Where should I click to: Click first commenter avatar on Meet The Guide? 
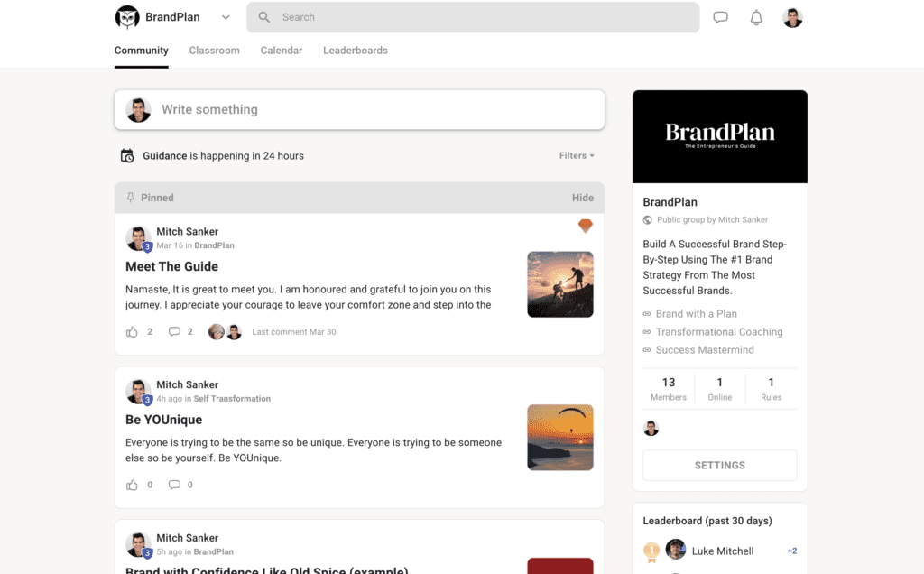tap(217, 332)
